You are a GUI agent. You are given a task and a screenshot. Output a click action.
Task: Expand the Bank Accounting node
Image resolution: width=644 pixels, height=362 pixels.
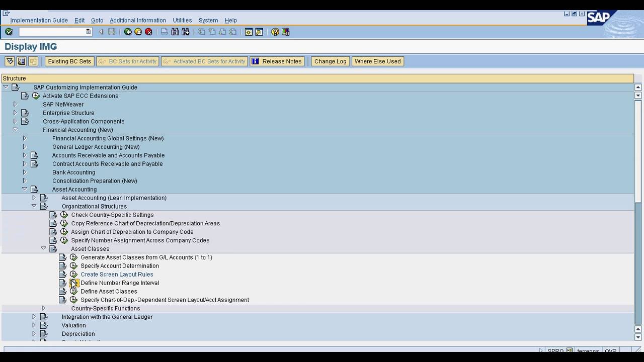(24, 172)
